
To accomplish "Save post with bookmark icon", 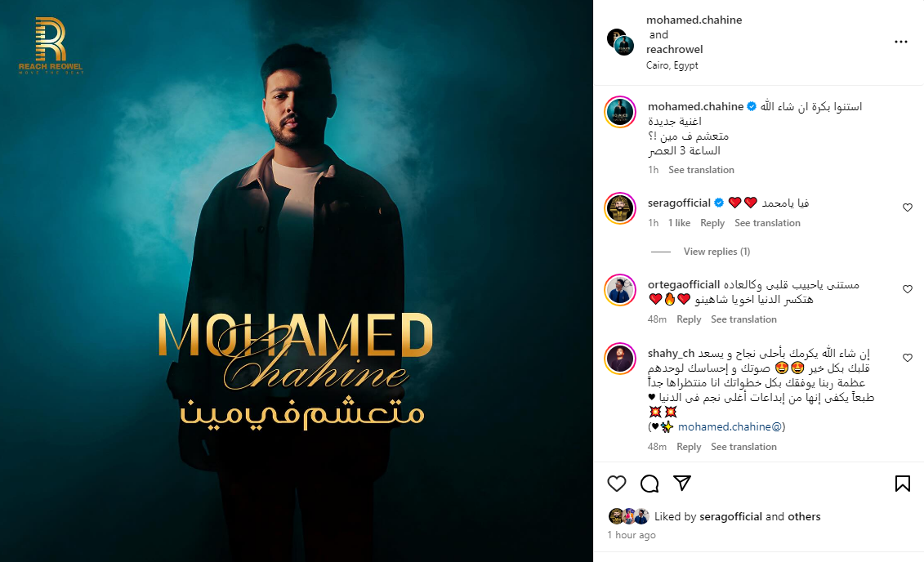I will (902, 484).
